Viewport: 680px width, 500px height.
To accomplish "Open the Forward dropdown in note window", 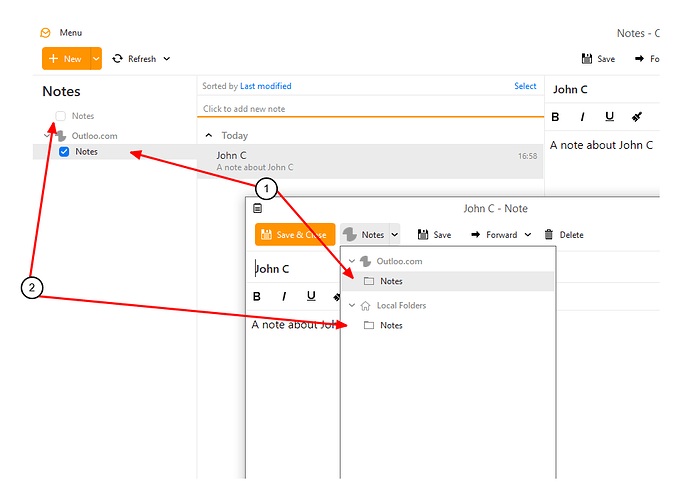I will coord(528,235).
